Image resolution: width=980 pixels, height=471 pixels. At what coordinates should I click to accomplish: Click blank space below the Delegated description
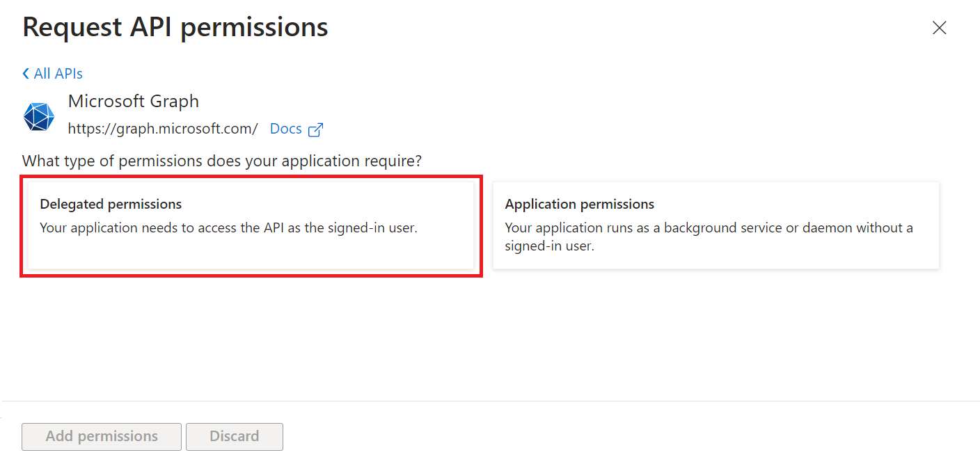point(251,253)
